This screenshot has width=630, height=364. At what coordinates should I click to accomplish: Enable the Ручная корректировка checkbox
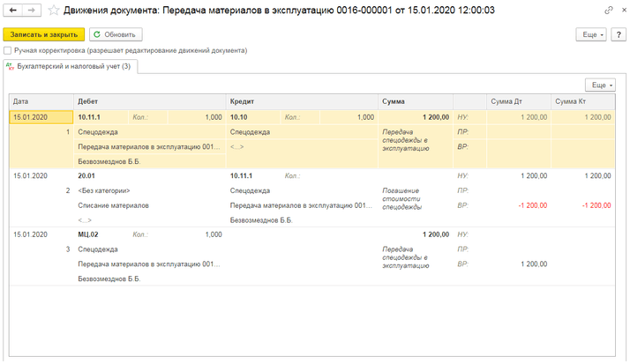[x=8, y=50]
